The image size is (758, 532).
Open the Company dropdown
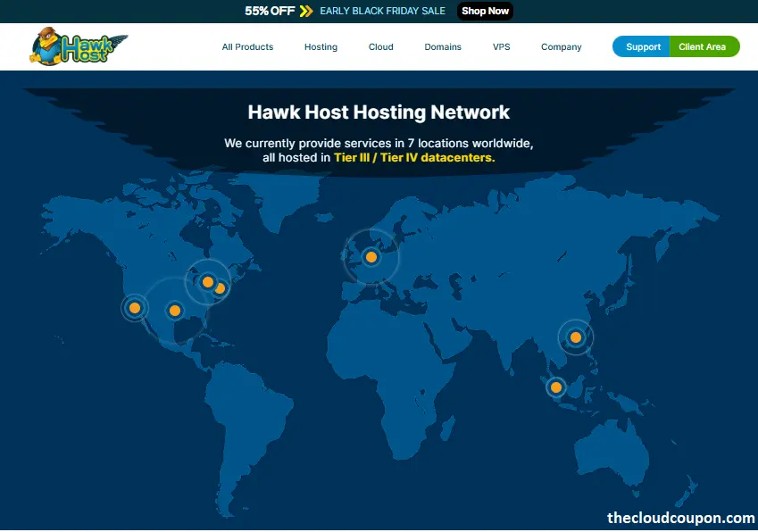click(561, 46)
